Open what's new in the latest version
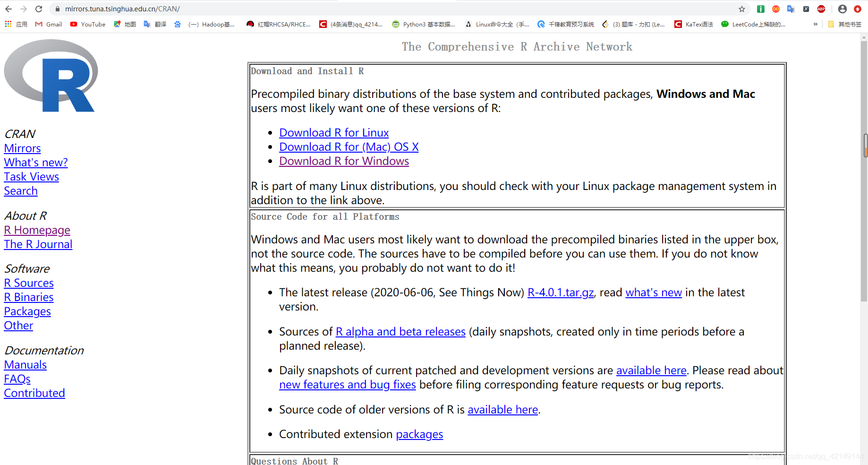The width and height of the screenshot is (868, 465). [654, 293]
